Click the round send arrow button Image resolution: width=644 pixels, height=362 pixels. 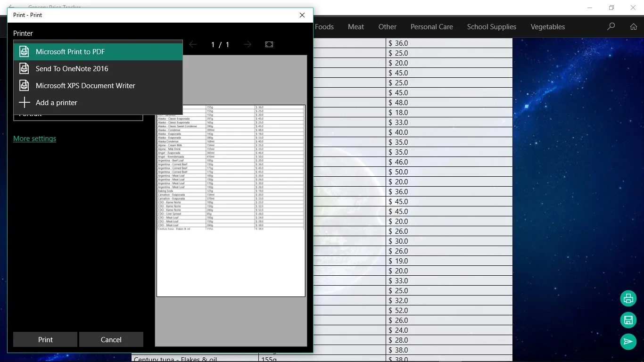(628, 342)
